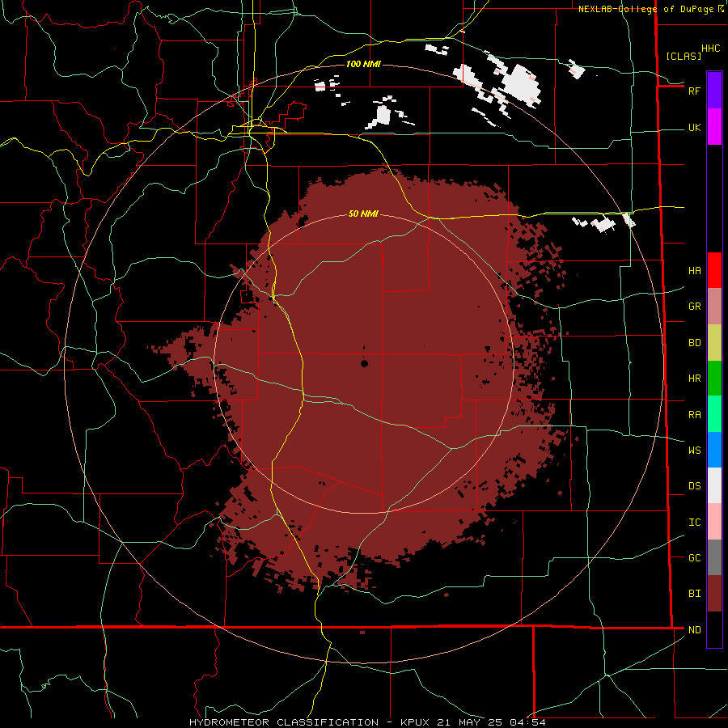Click the GC label beside the legend
Image resolution: width=728 pixels, height=728 pixels.
[x=695, y=558]
